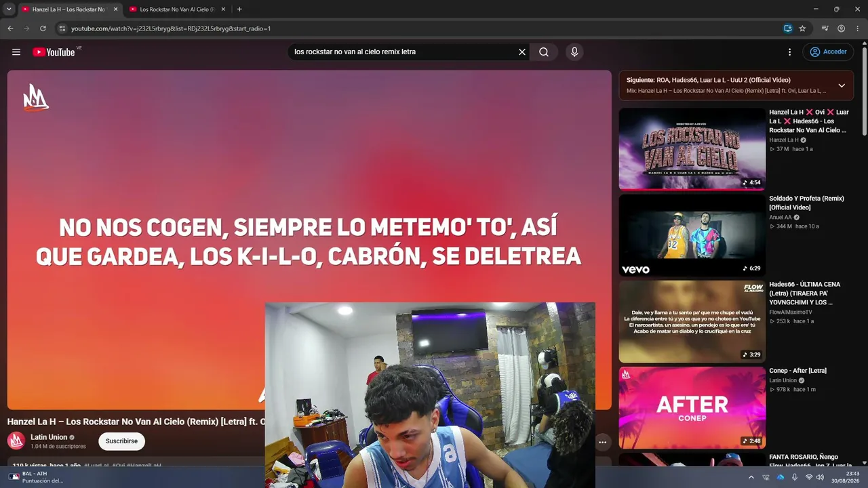Click the video player lyric area
Screen dimensions: 868x488
tap(309, 241)
